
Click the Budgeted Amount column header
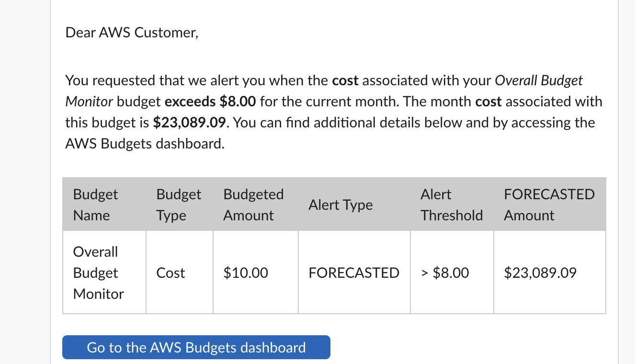[x=253, y=205]
